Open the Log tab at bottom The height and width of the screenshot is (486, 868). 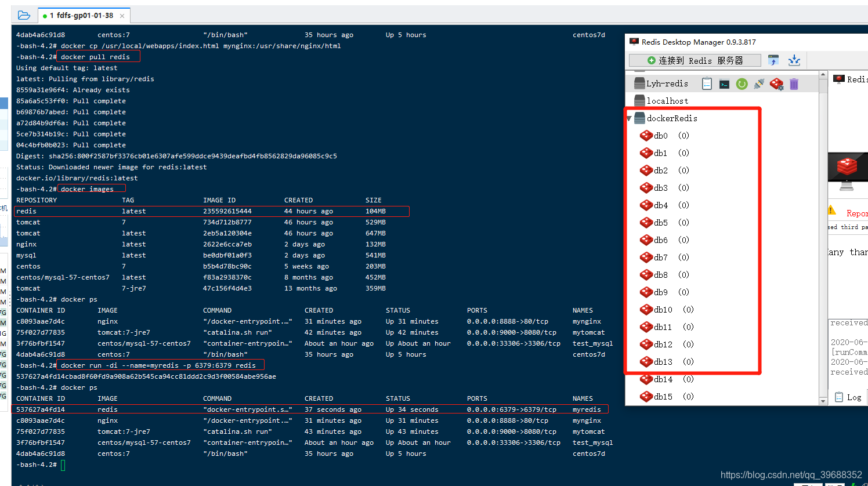[x=848, y=397]
